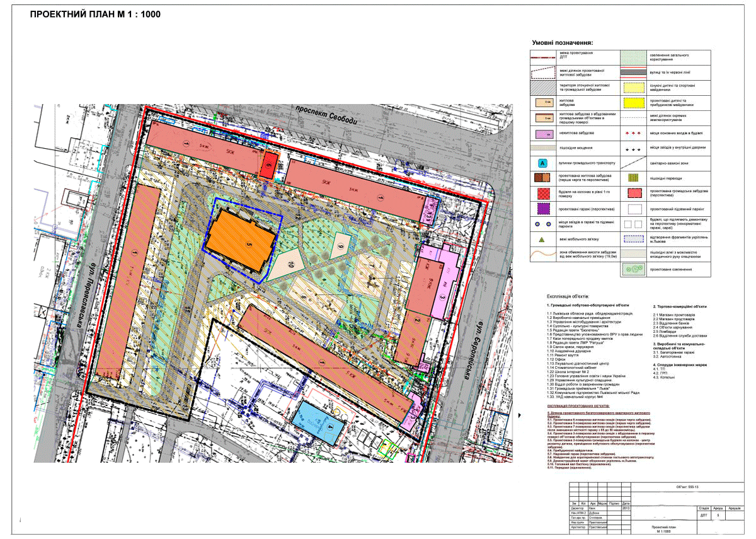
Task: Select the pink non-residential building swatch
Action: [543, 134]
